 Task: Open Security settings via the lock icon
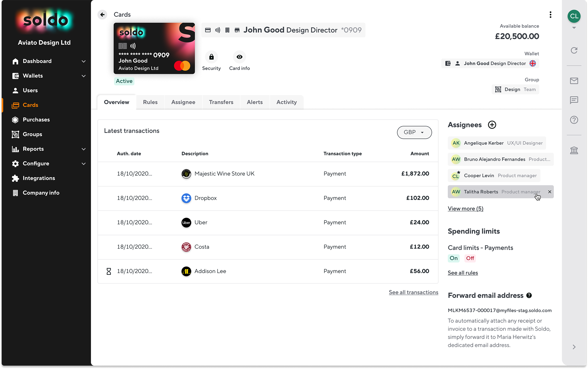[211, 57]
